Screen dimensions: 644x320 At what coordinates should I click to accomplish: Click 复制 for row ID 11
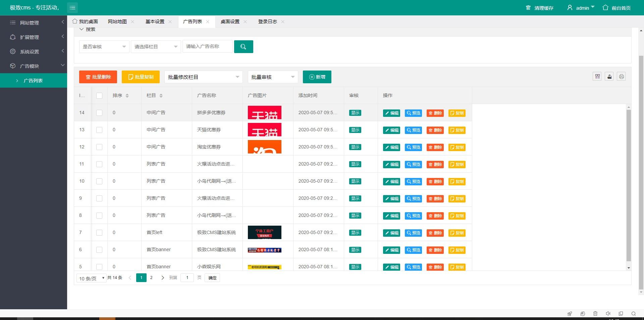pyautogui.click(x=457, y=165)
